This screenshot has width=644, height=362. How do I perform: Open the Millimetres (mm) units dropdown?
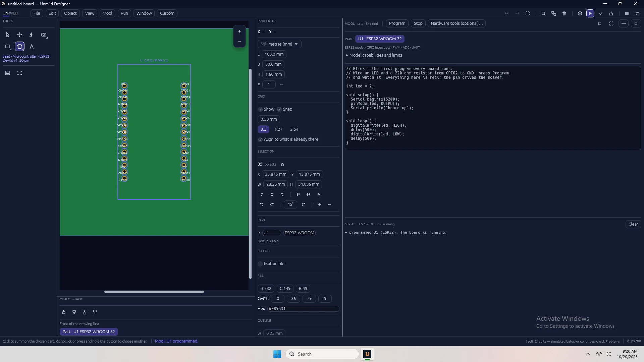tap(279, 44)
